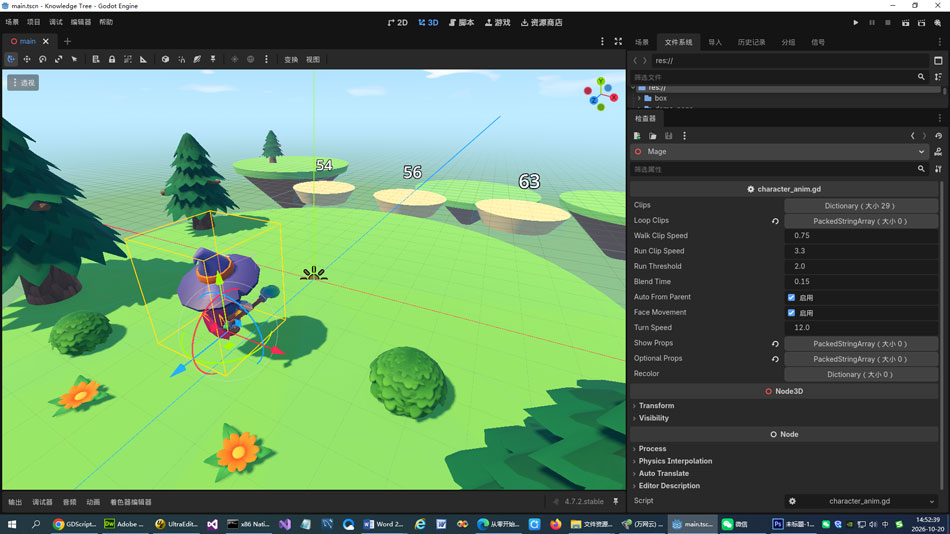Viewport: 950px width, 534px height.
Task: Select the transform mode tool in viewport toolbar
Action: [11, 59]
